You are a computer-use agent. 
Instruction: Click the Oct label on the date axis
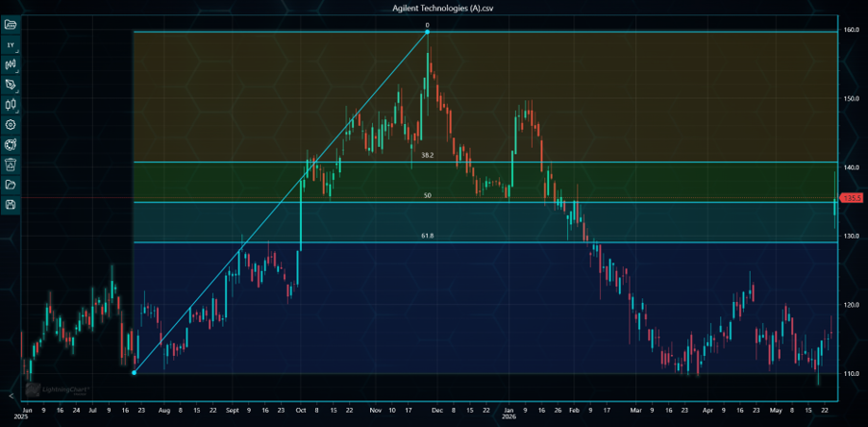pyautogui.click(x=301, y=411)
